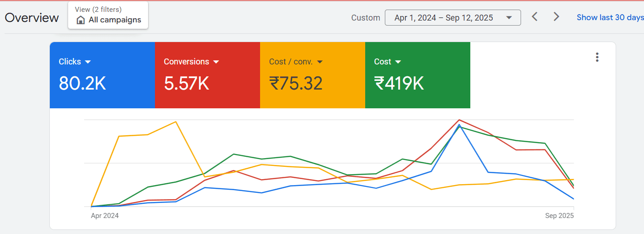Open the date range picker dropdown
644x234 pixels.
pyautogui.click(x=453, y=18)
